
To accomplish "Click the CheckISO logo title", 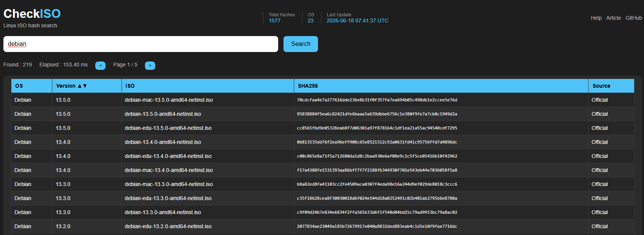I will coord(32,14).
